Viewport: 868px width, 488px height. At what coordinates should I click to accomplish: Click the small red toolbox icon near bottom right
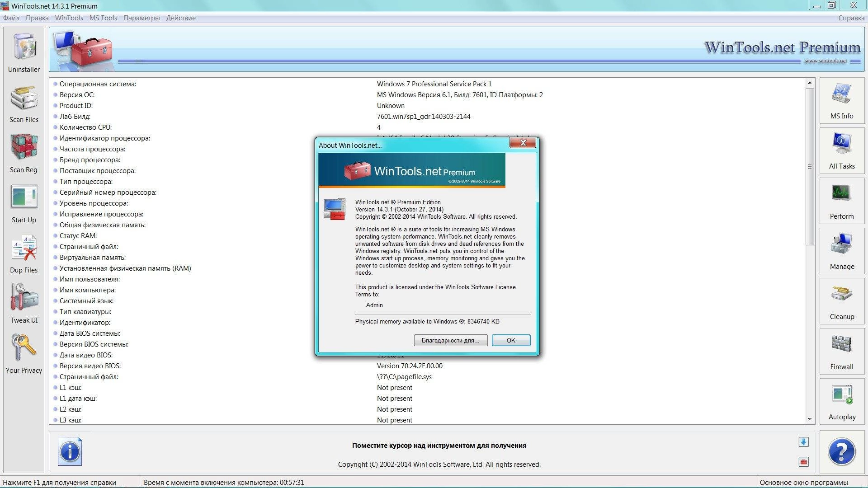[803, 462]
